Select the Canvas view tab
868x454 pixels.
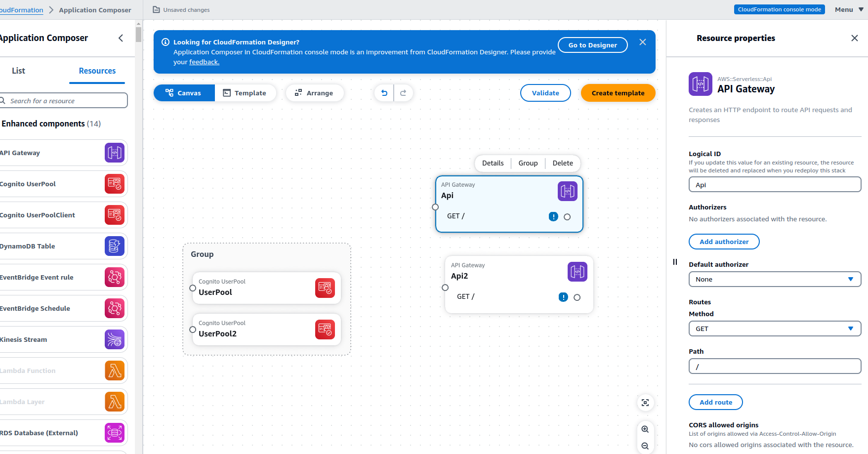[x=184, y=93]
